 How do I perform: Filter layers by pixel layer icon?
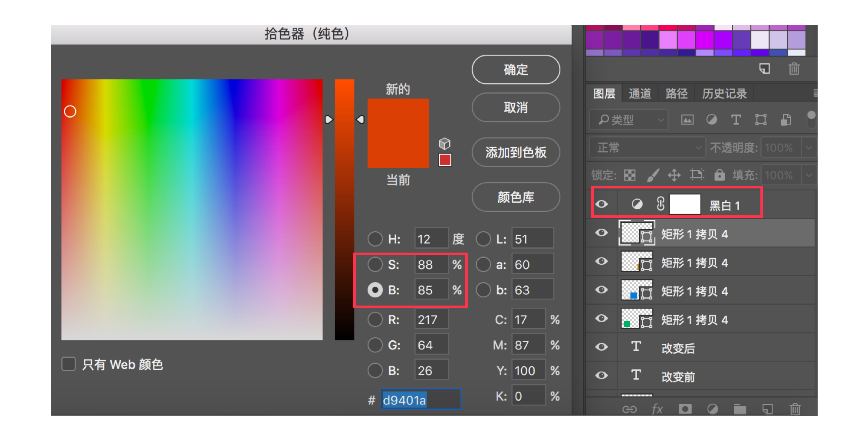click(687, 120)
